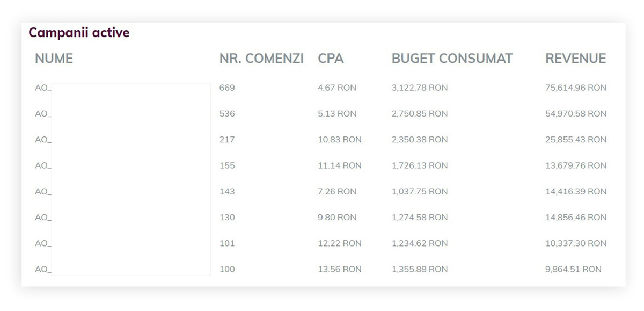This screenshot has height=311, width=644.
Task: Open campaign with 669 orders
Action: [43, 88]
